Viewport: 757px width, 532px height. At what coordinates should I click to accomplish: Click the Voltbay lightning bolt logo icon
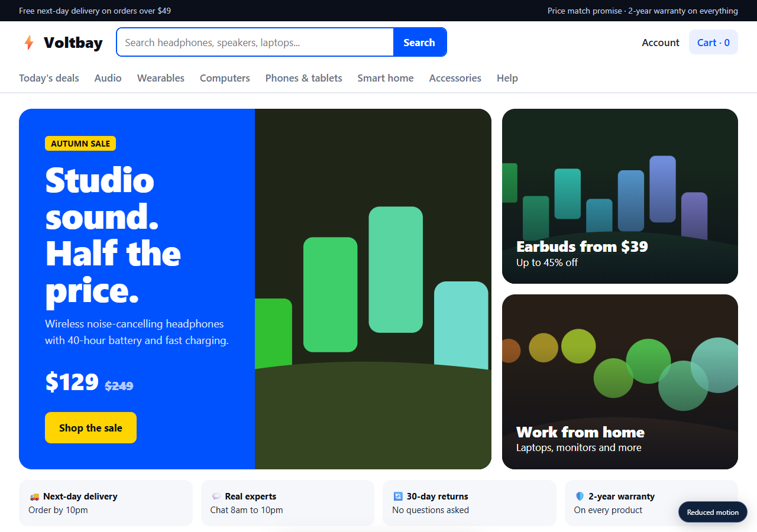(28, 43)
